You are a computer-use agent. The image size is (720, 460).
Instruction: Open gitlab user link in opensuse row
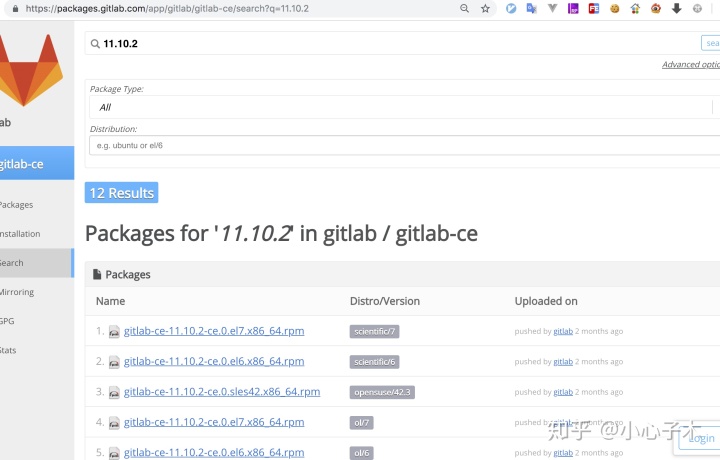[563, 392]
